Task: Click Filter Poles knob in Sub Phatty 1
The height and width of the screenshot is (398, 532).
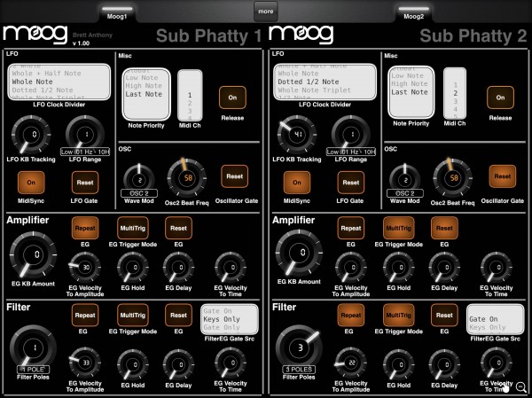Action: point(34,348)
